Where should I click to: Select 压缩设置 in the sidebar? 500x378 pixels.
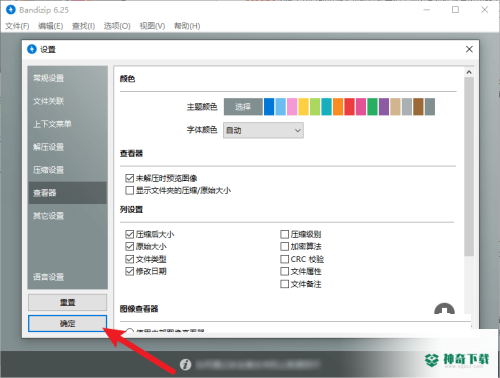pyautogui.click(x=68, y=170)
